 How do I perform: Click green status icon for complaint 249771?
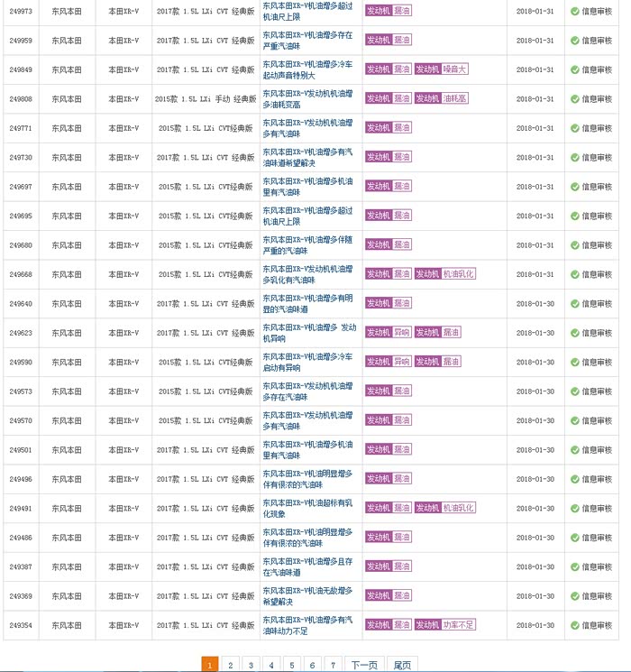click(574, 128)
